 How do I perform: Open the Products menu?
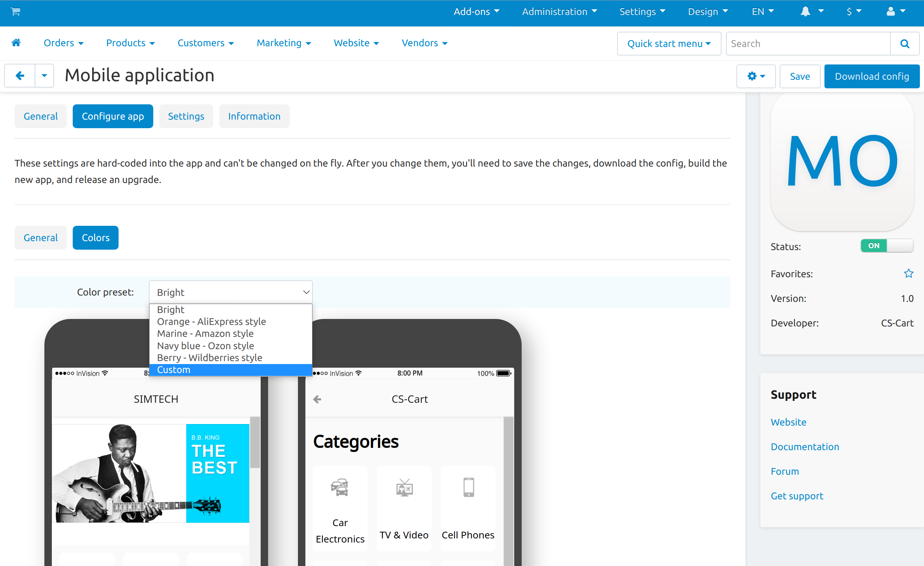click(x=130, y=43)
